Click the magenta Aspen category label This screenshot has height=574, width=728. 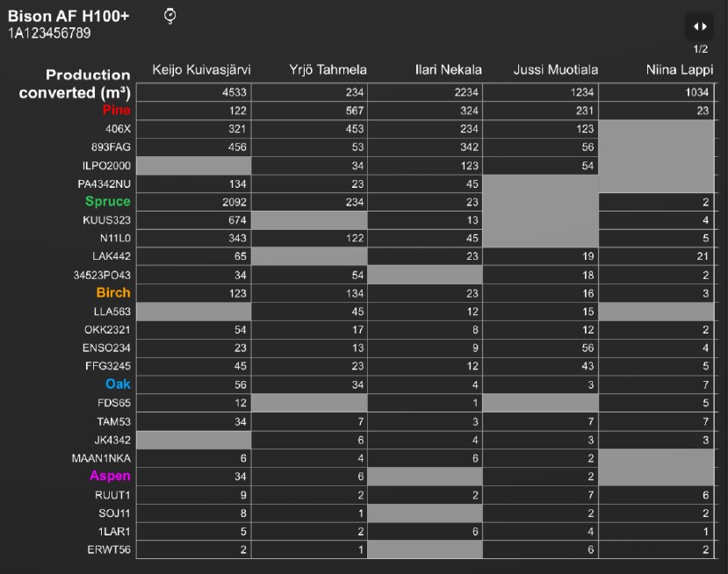[110, 476]
